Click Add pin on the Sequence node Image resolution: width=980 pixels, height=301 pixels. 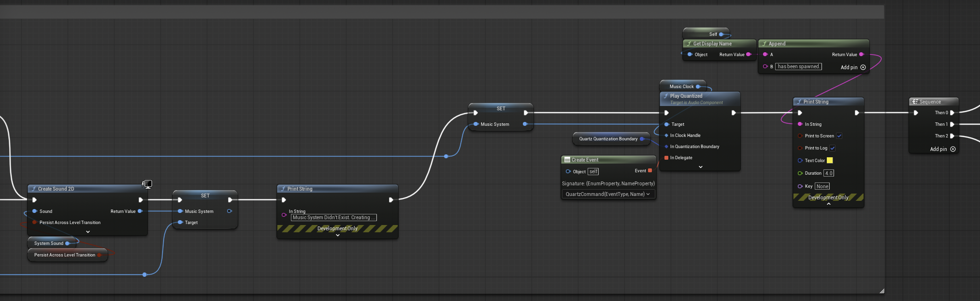pos(943,149)
